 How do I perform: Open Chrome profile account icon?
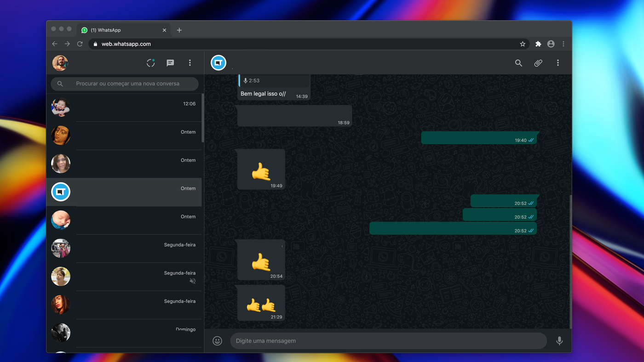[x=551, y=44]
